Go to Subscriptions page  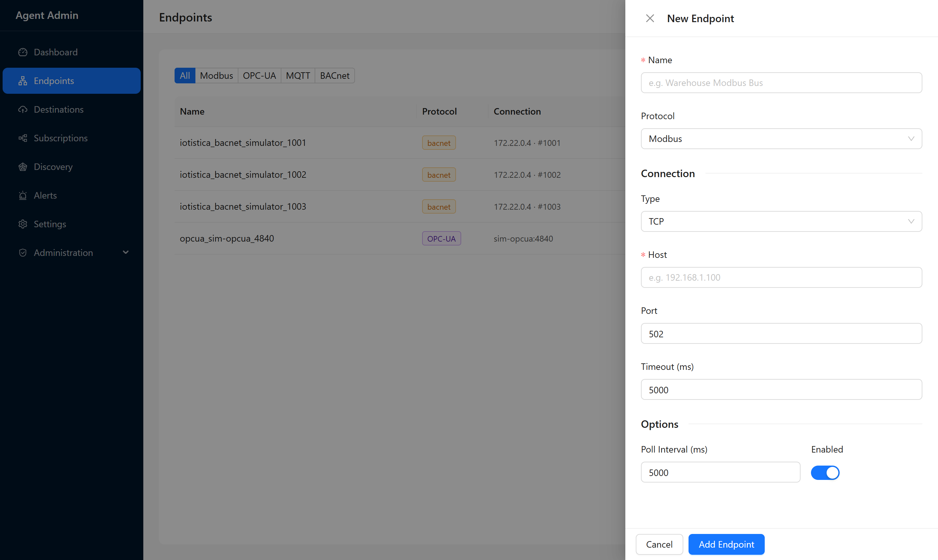pos(72,138)
